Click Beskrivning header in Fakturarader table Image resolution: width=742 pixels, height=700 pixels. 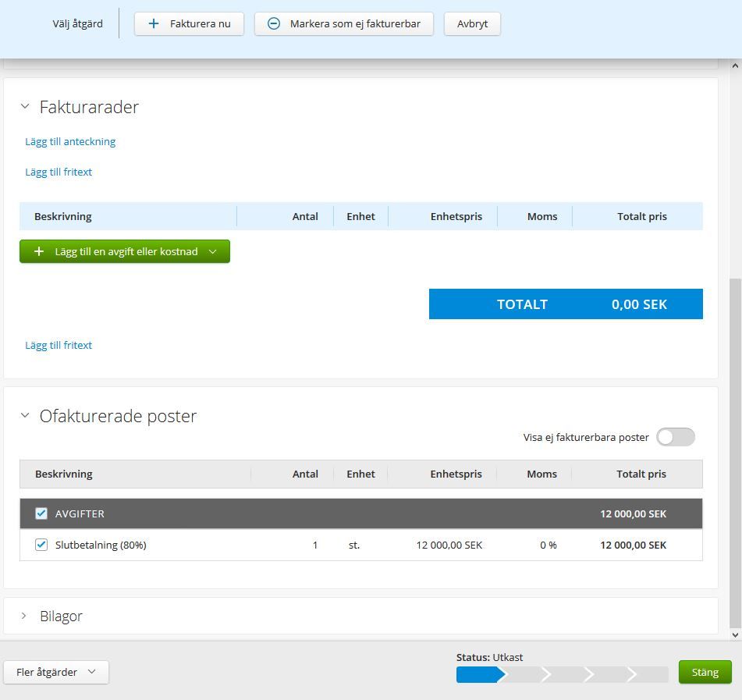click(63, 216)
